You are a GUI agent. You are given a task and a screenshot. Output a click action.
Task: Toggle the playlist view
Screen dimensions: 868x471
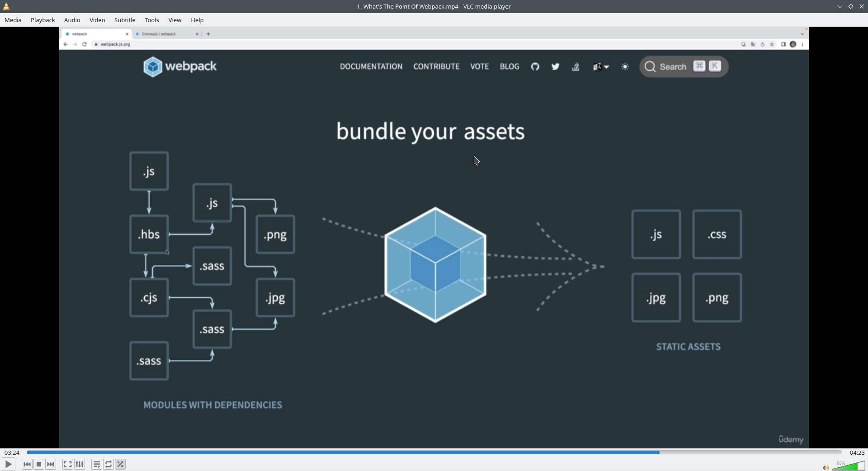(97, 464)
